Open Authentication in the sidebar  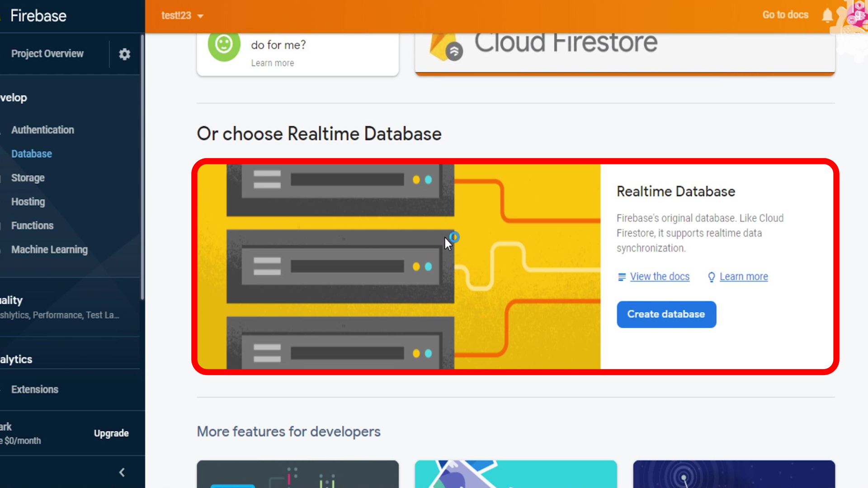pos(42,130)
